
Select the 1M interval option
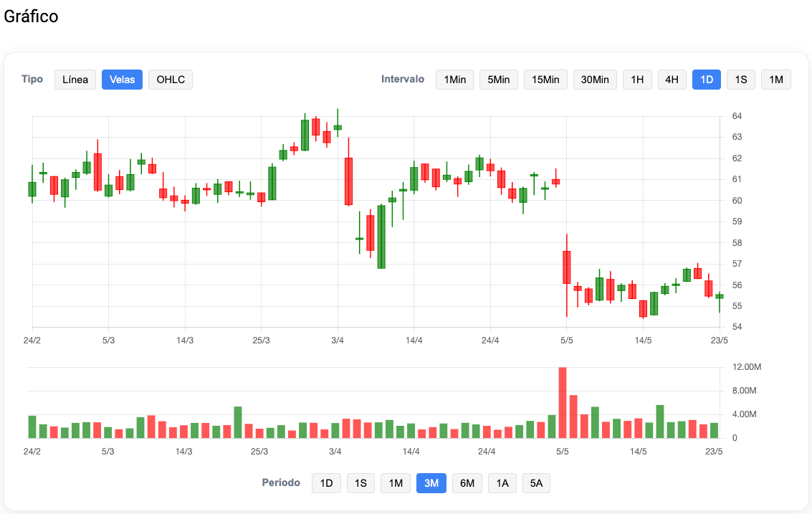(x=776, y=79)
